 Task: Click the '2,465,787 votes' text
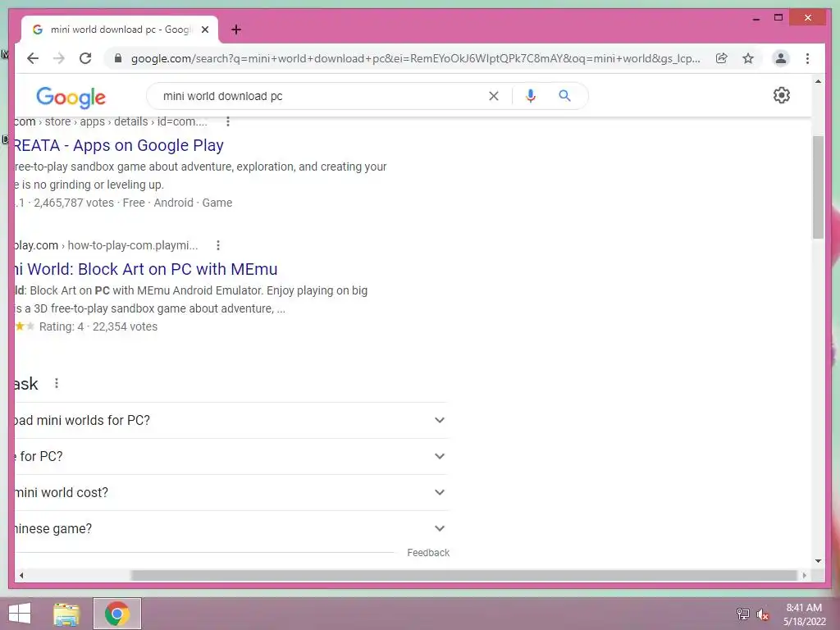74,203
